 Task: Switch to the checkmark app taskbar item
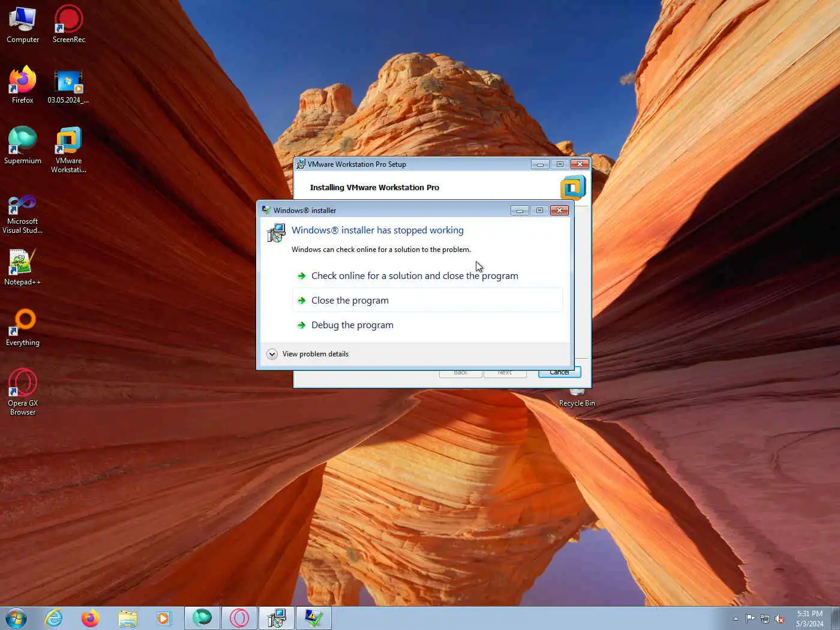[x=314, y=618]
